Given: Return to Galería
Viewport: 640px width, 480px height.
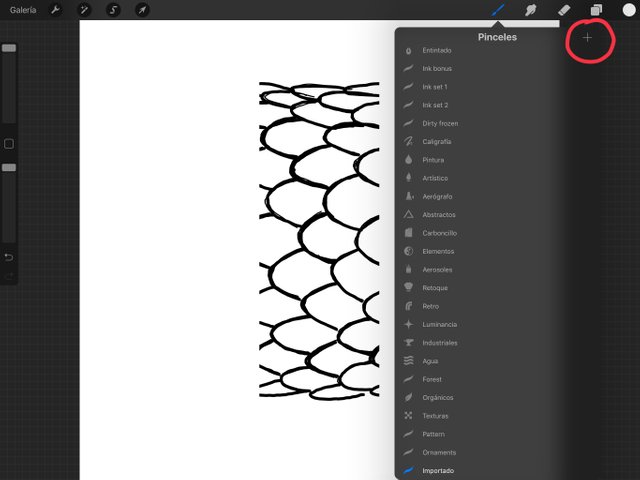Looking at the screenshot, I should click(x=23, y=10).
